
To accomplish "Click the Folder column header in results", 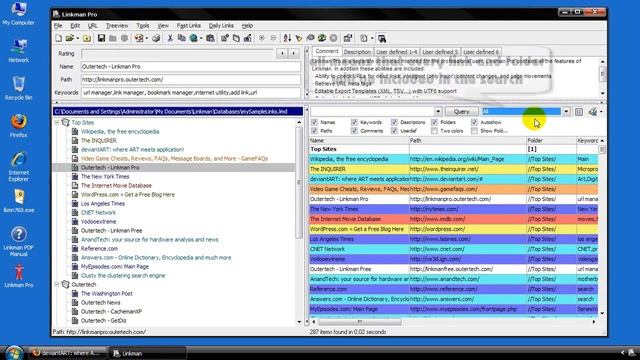I will pyautogui.click(x=551, y=140).
